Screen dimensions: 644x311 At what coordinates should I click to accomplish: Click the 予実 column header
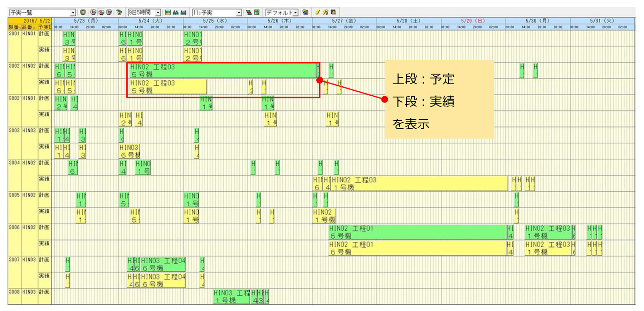pyautogui.click(x=45, y=27)
